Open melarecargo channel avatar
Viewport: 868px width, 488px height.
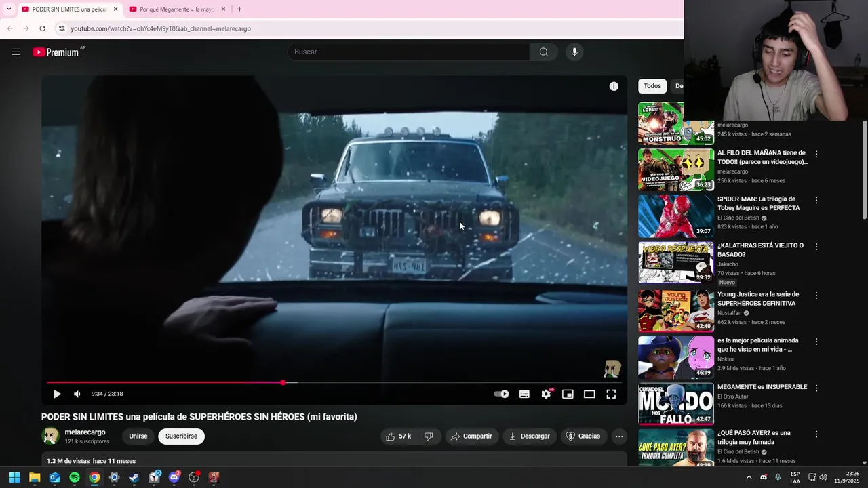coord(50,436)
